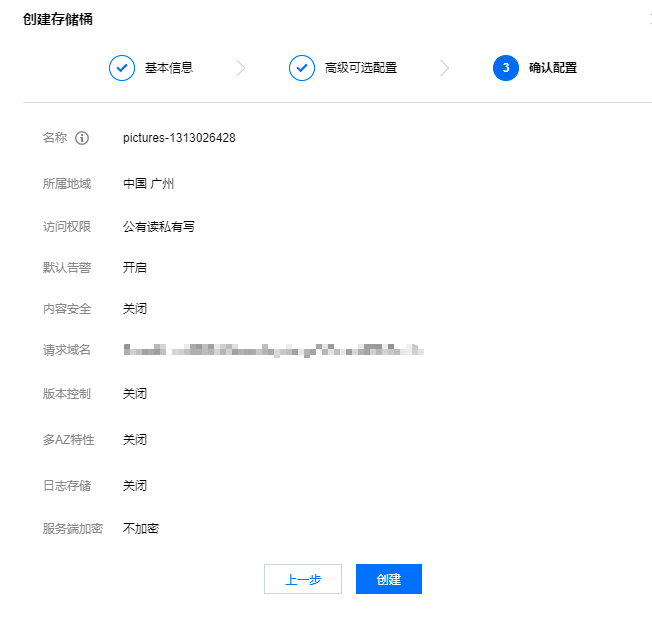Click the checkmark icon for step 基本信息

coord(122,68)
